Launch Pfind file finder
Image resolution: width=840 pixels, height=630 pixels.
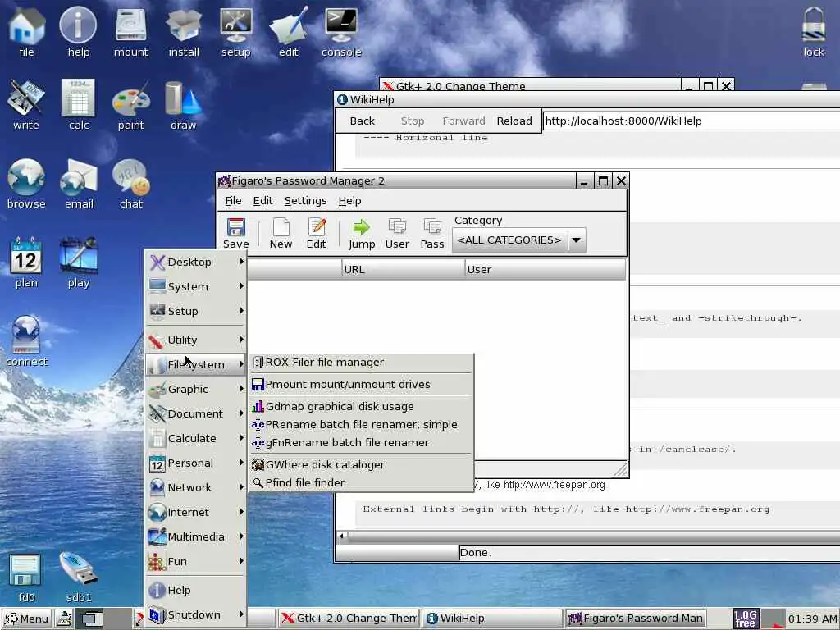point(362,483)
